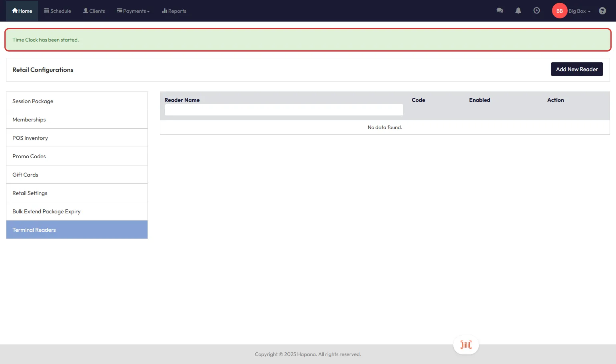Viewport: 616px width, 364px height.
Task: Open the Reports page
Action: pos(174,11)
